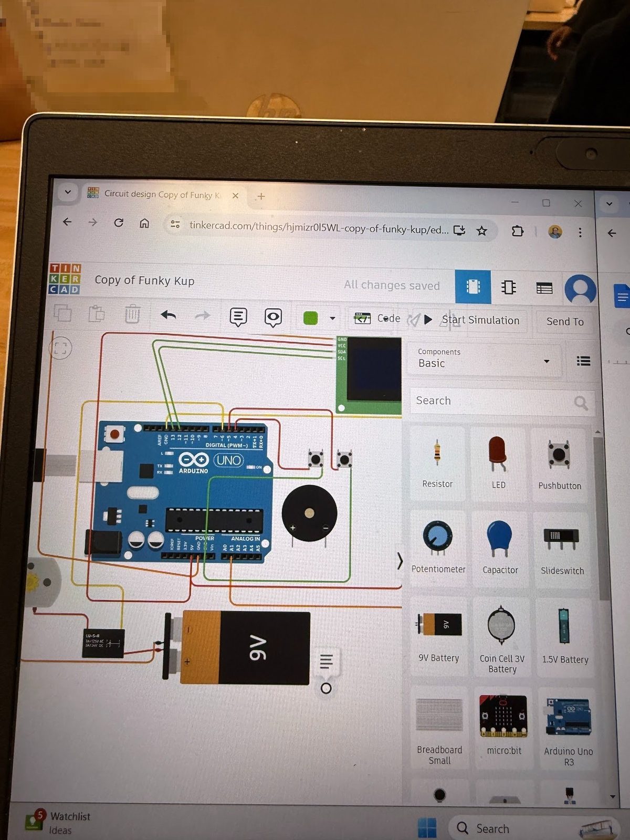Click the Tinkercad logo

65,279
